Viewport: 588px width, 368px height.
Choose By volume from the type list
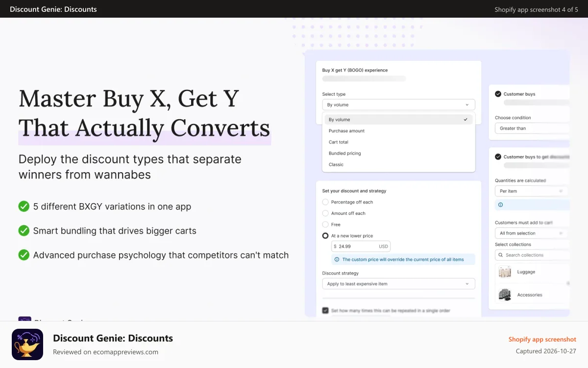pyautogui.click(x=398, y=120)
